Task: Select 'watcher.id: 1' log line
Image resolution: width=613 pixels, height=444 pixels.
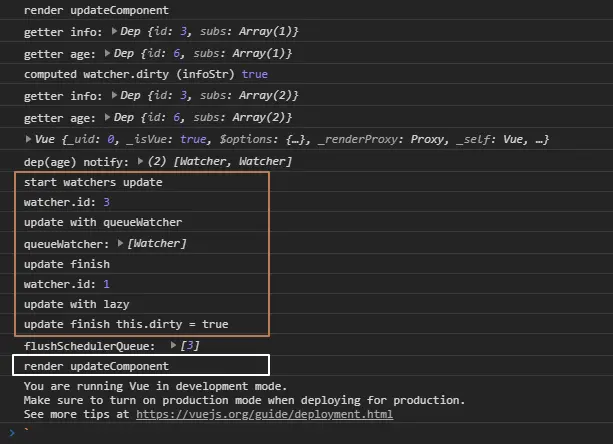Action: click(x=67, y=284)
